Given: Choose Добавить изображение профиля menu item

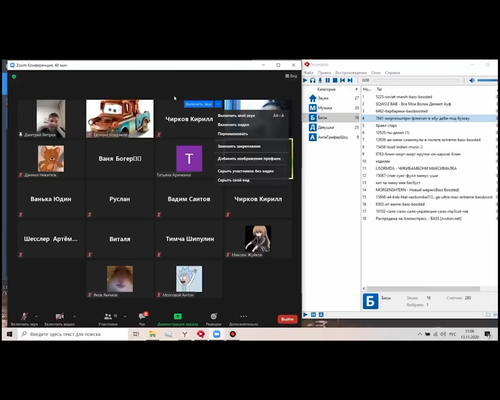Looking at the screenshot, I should click(x=252, y=159).
